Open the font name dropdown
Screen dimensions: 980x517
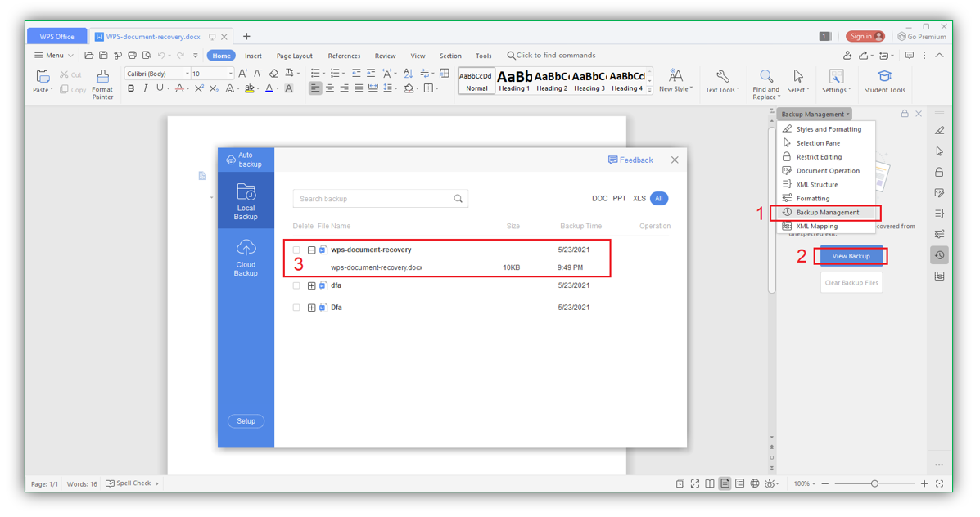(187, 73)
